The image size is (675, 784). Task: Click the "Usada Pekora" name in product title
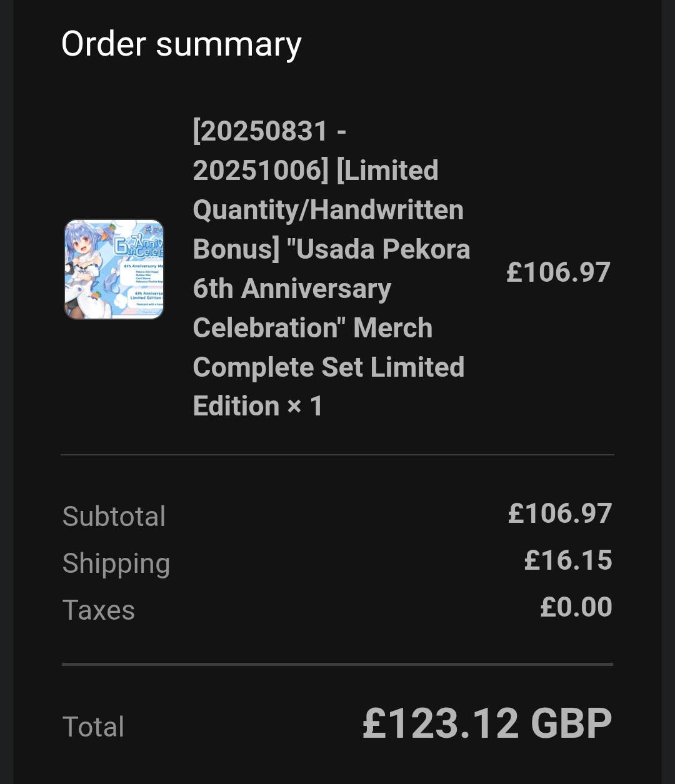point(382,249)
